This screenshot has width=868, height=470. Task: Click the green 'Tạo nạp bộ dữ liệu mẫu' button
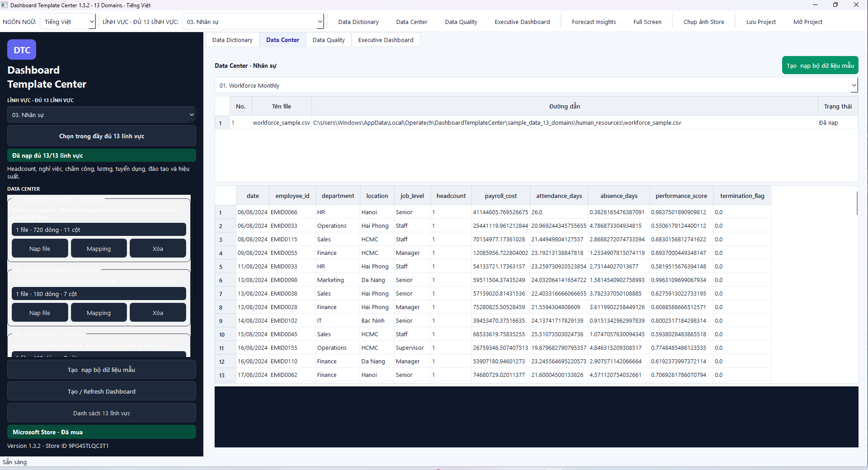click(820, 66)
